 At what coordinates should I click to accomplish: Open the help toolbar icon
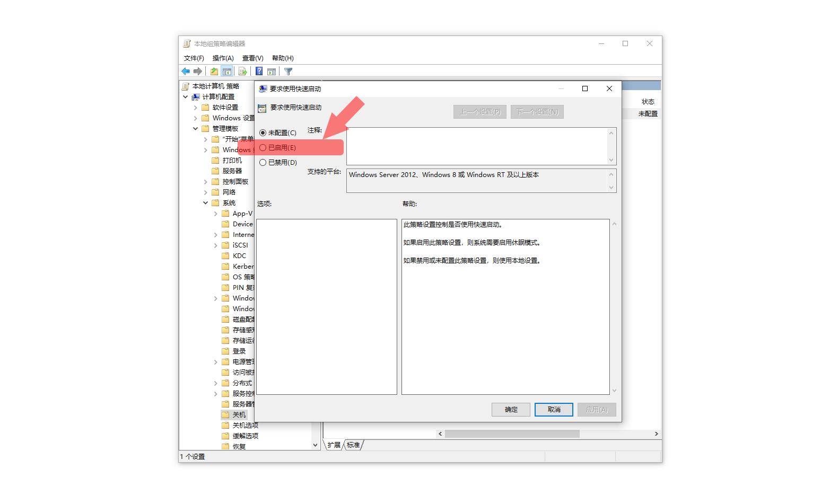(x=258, y=71)
